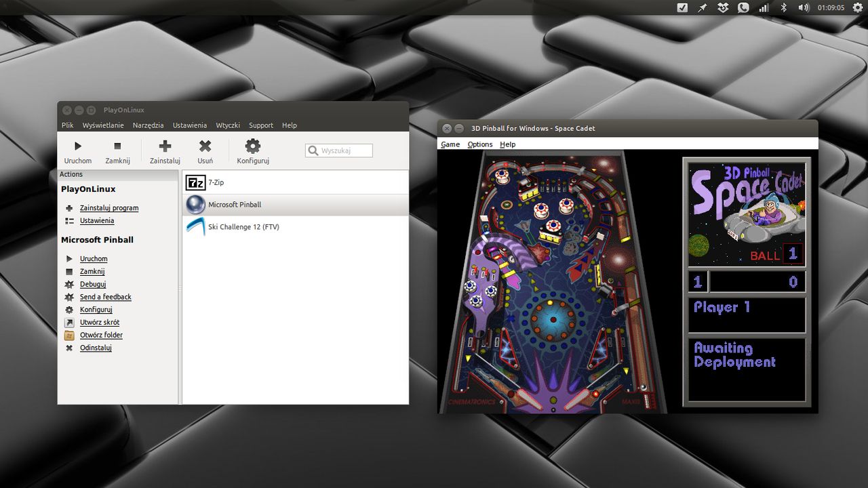Open the Narzędzia menu
Image resolution: width=868 pixels, height=488 pixels.
(148, 125)
